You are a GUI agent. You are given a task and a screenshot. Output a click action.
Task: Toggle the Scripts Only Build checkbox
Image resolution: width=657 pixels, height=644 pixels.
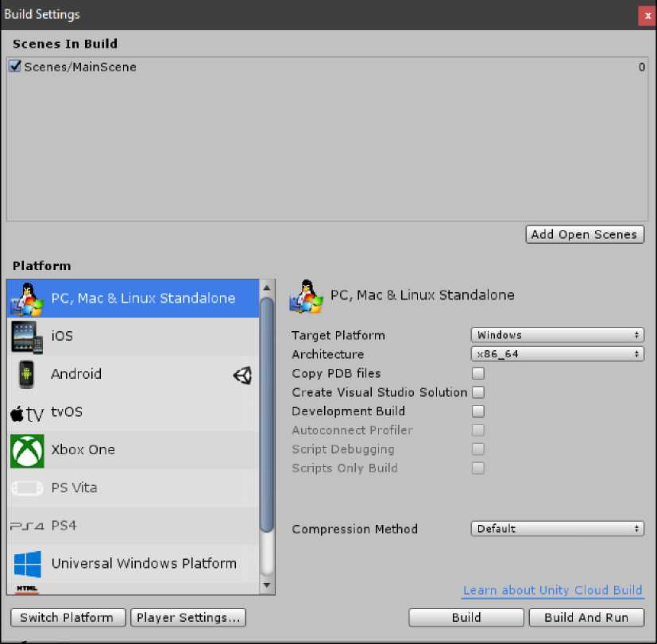478,469
